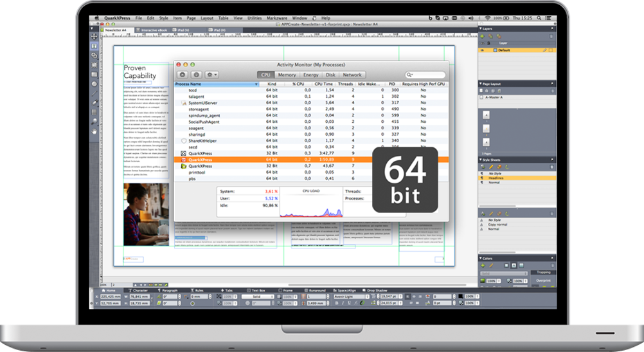Click Space/Align tab in Measurements palette
This screenshot has width=644, height=352.
pyautogui.click(x=344, y=290)
